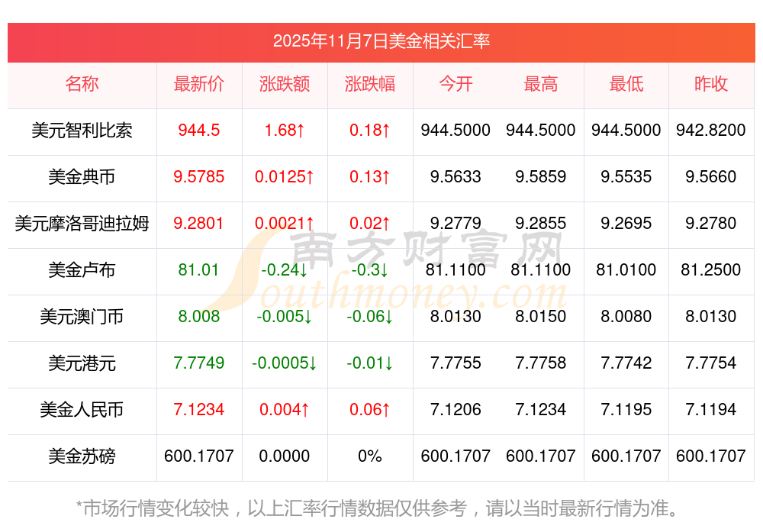Select the 今开 column header

[x=456, y=84]
